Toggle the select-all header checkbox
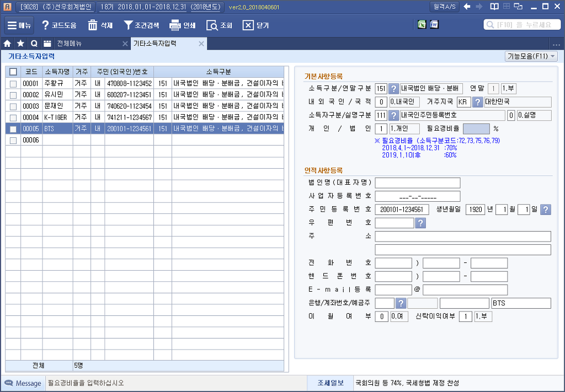Image resolution: width=565 pixels, height=392 pixels. tap(13, 72)
